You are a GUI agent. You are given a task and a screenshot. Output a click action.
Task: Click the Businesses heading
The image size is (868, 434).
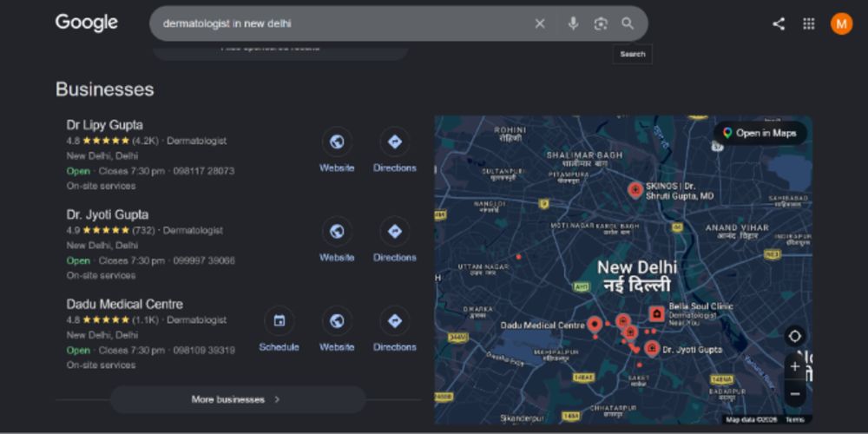click(x=105, y=89)
